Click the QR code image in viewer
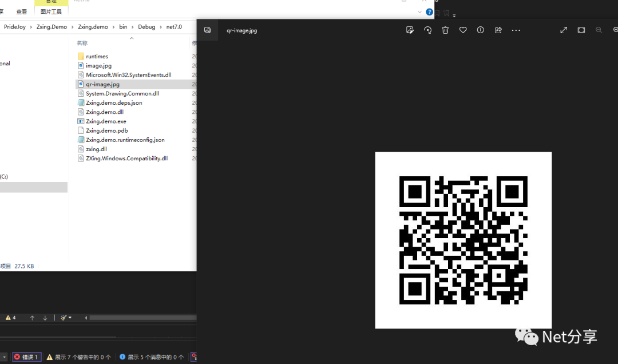 pyautogui.click(x=463, y=240)
